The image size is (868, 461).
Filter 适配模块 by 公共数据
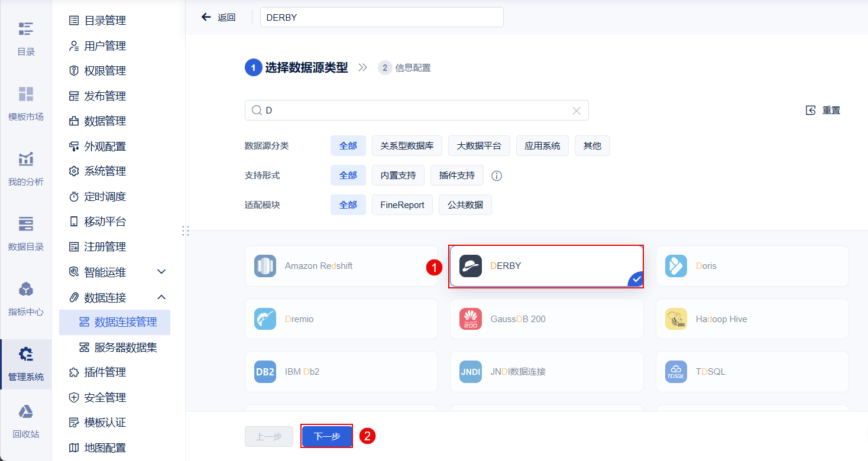465,204
